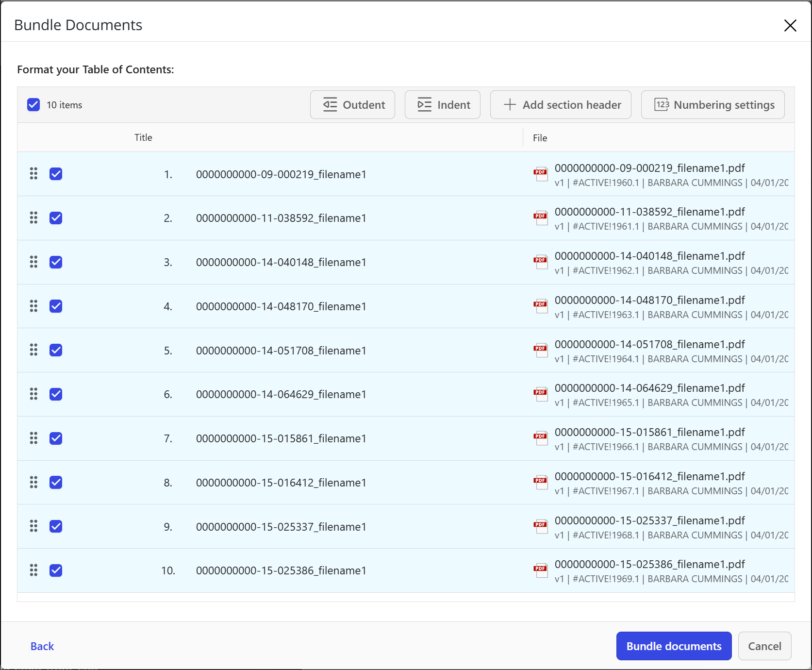Screen dimensions: 812x670
Task: Cancel the bundle dialog
Action: coord(764,646)
